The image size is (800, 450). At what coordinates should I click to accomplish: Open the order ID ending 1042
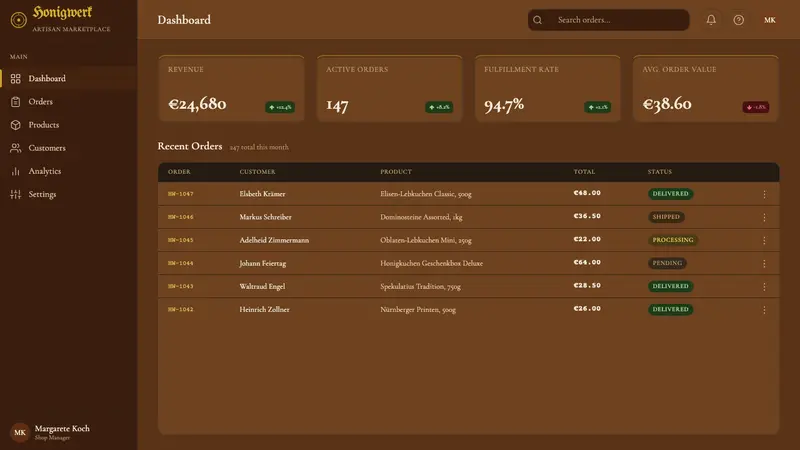click(181, 309)
